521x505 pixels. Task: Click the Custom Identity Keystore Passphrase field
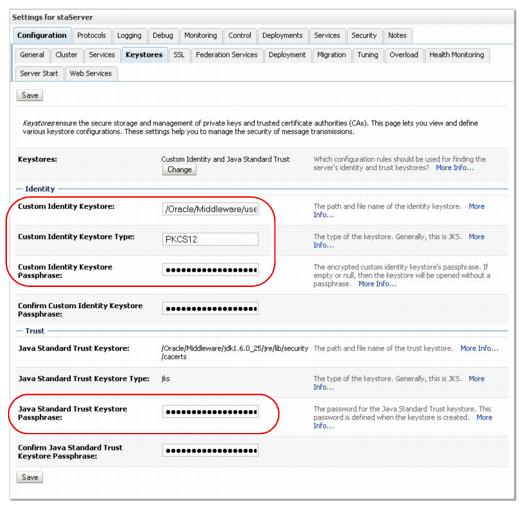point(210,270)
